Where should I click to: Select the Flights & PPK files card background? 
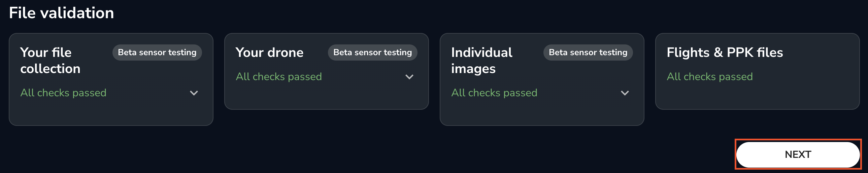pyautogui.click(x=757, y=96)
